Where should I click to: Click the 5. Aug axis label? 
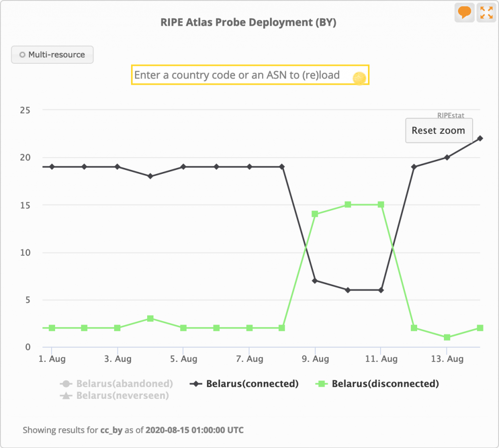pos(184,359)
